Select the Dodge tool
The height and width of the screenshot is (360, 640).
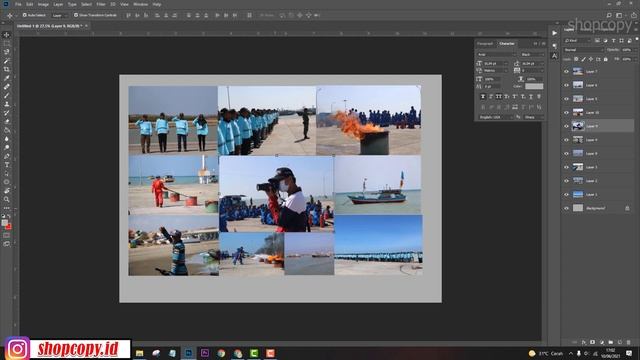click(x=7, y=147)
